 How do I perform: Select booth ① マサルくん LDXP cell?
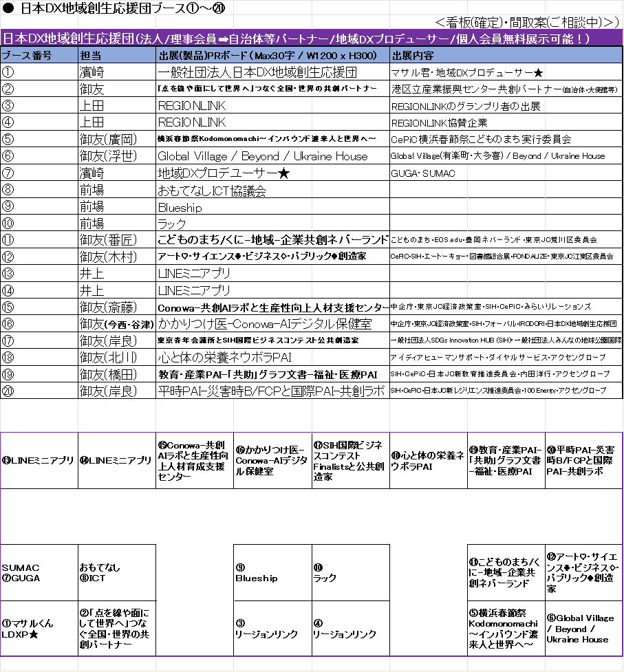pos(39,628)
